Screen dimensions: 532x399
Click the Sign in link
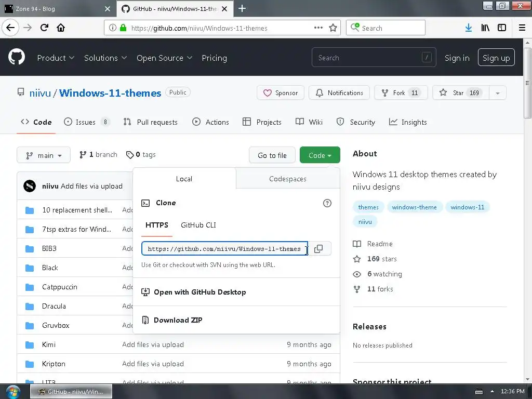[x=457, y=58]
